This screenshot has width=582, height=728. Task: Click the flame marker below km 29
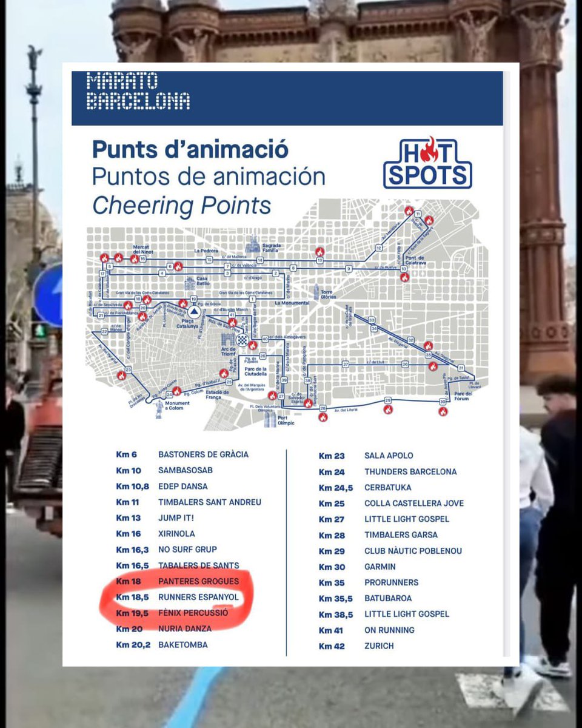(388, 409)
